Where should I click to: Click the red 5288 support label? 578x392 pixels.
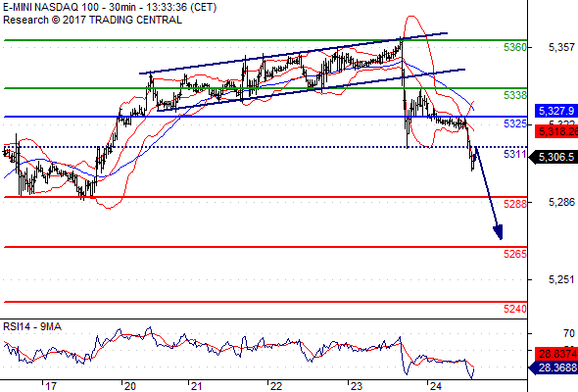coord(515,204)
